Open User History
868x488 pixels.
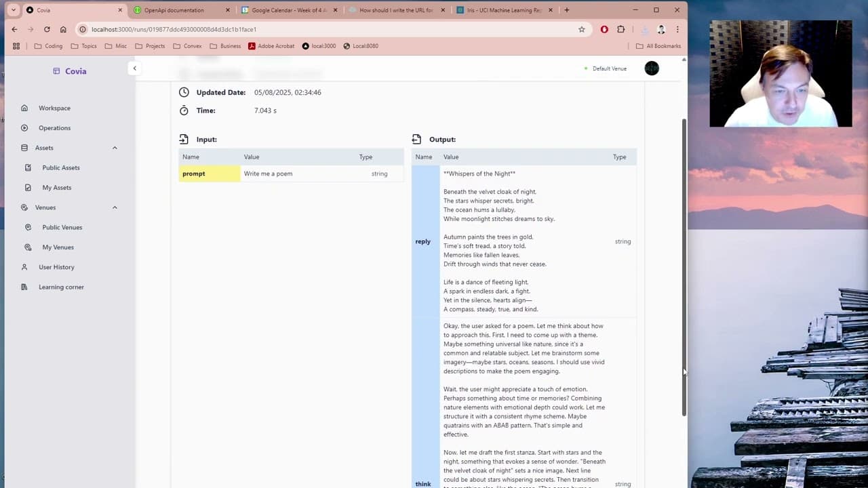pyautogui.click(x=56, y=267)
